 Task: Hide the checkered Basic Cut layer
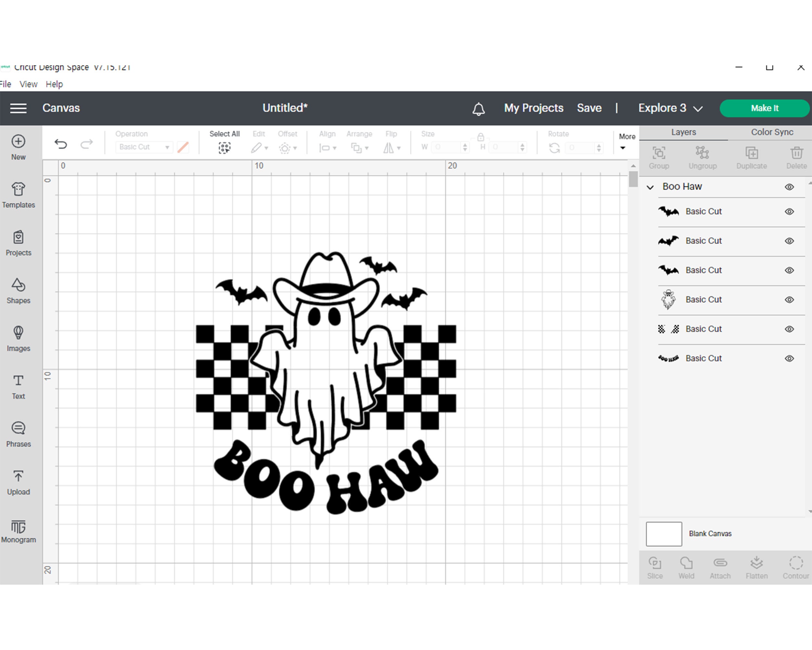point(789,329)
